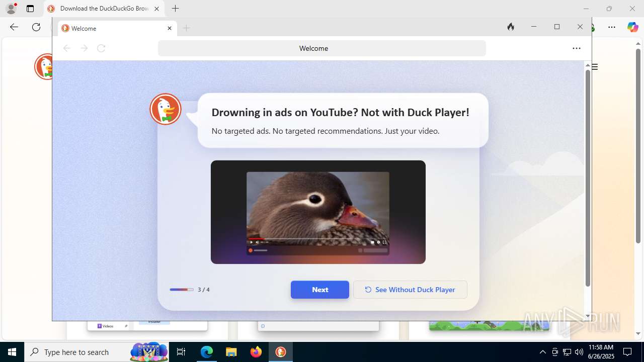The width and height of the screenshot is (644, 362).
Task: Click the network icon in system tray
Action: pos(567,352)
